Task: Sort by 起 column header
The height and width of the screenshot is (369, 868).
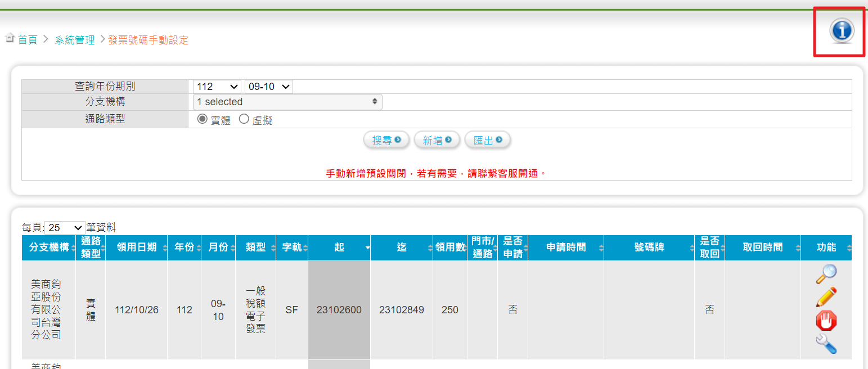Action: pyautogui.click(x=339, y=247)
